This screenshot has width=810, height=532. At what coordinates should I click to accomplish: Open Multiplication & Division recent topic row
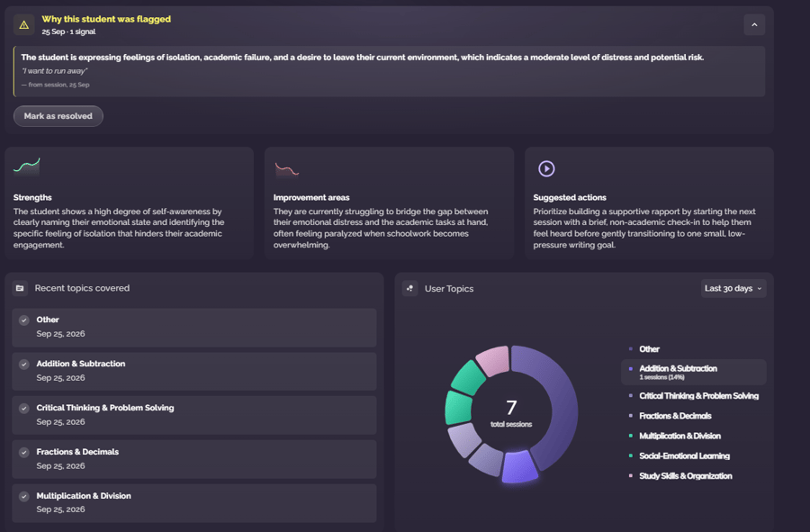click(194, 503)
